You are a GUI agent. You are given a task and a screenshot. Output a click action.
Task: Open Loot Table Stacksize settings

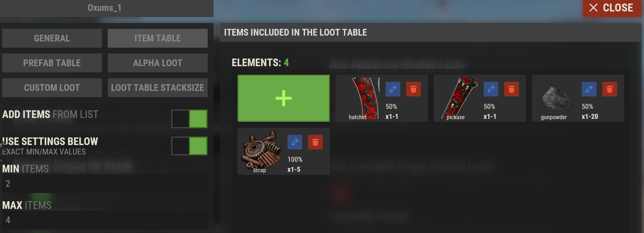(x=158, y=88)
